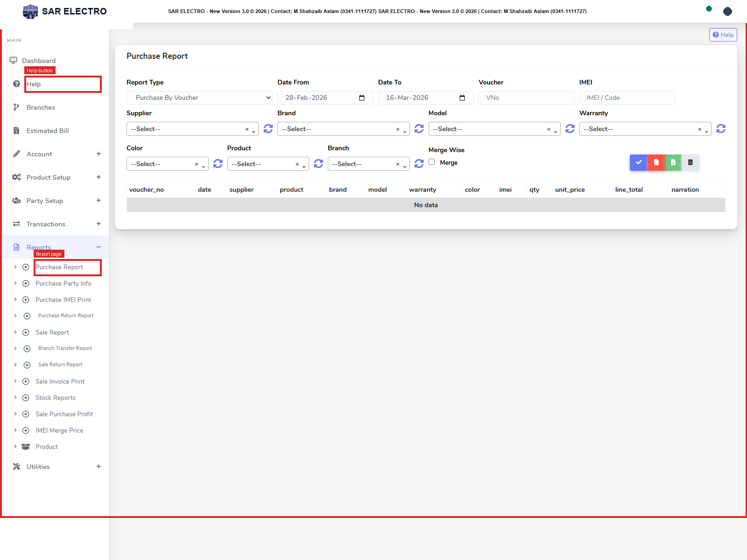This screenshot has width=747, height=560.
Task: Clear the Supplier selection with its x
Action: 247,129
